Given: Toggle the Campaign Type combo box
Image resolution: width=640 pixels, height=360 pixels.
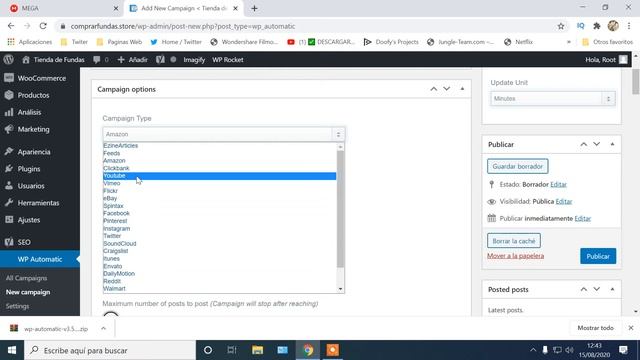Looking at the screenshot, I should (x=224, y=134).
